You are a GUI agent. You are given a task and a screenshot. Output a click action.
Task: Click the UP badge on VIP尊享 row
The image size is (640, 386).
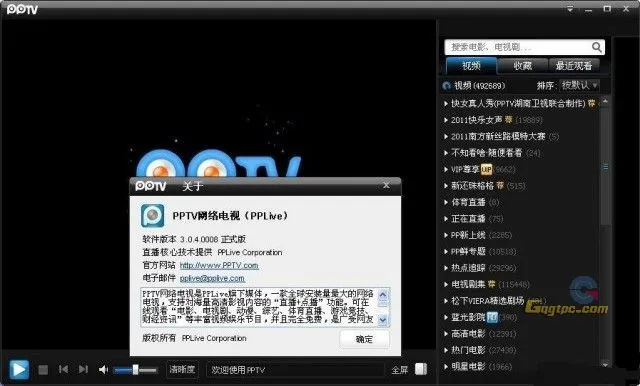coord(486,169)
